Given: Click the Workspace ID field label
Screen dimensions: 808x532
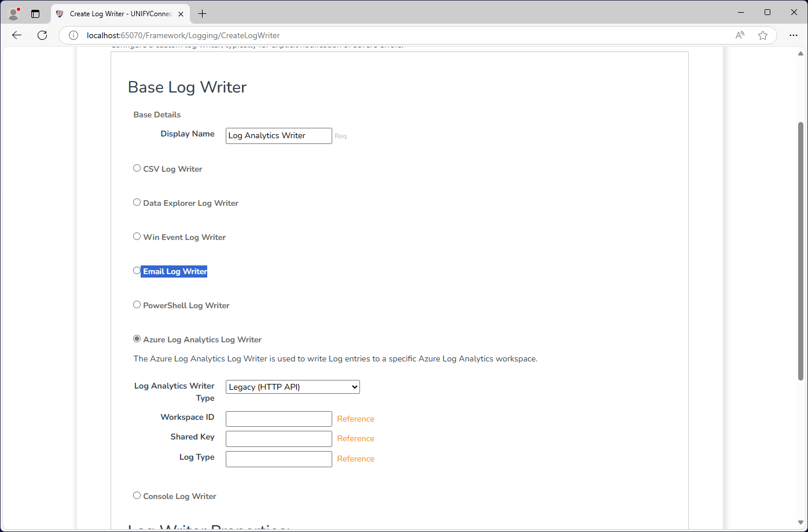Looking at the screenshot, I should (x=188, y=417).
